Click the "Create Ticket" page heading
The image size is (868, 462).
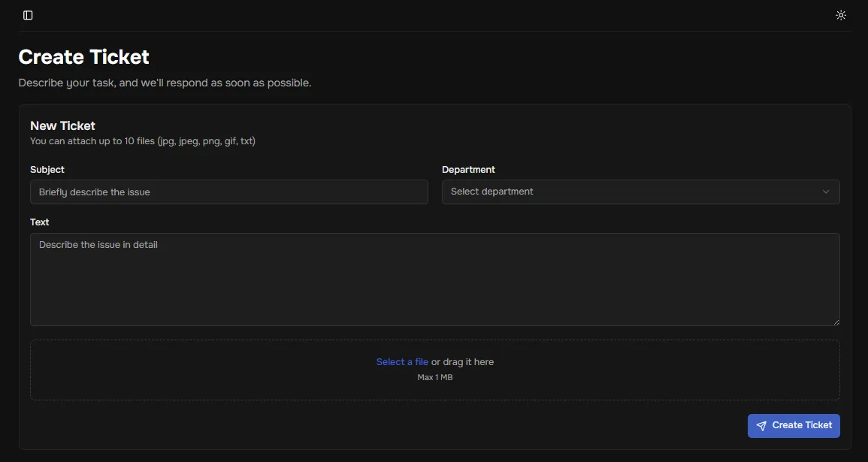[x=83, y=57]
